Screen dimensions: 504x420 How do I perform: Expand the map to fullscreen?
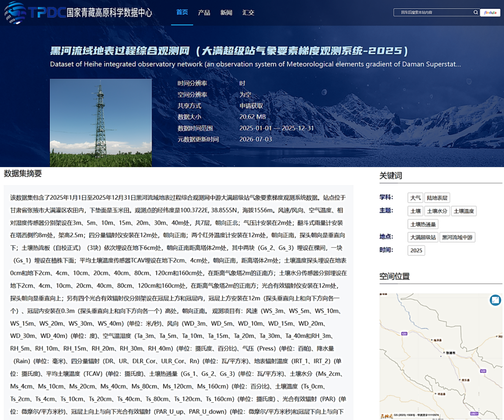point(495,300)
